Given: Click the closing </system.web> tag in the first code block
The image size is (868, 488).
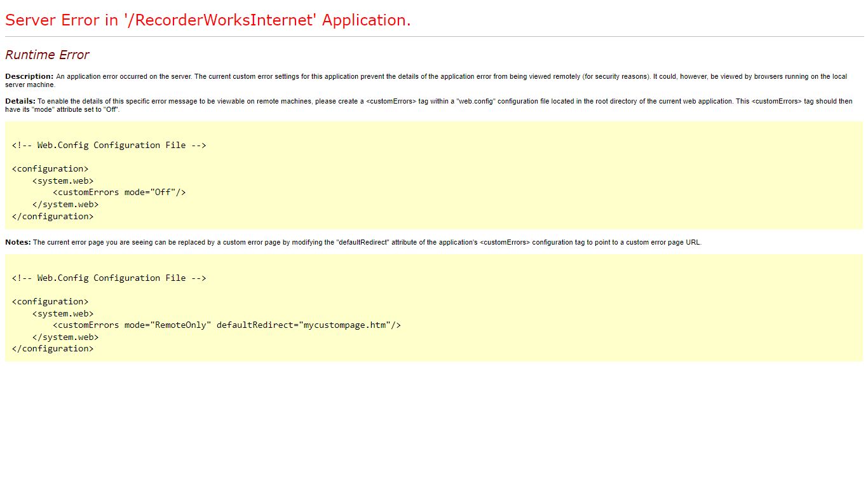Looking at the screenshot, I should (65, 204).
